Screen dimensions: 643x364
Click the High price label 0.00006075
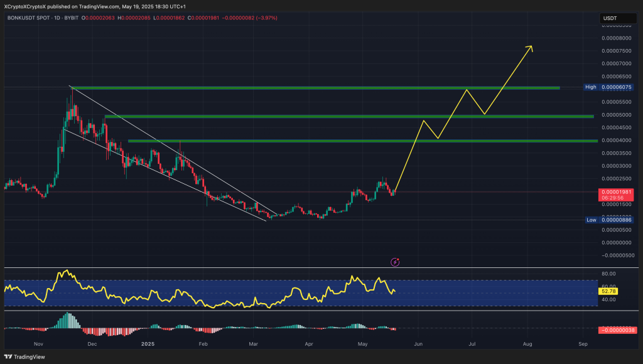click(x=617, y=87)
